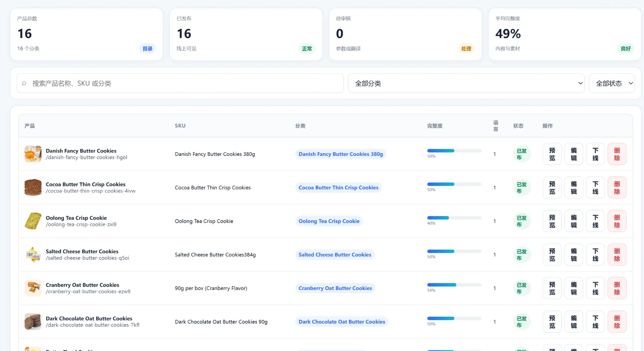Click Dark Chocolate Oat Butter Cookies product name
The width and height of the screenshot is (644, 351).
(x=89, y=318)
